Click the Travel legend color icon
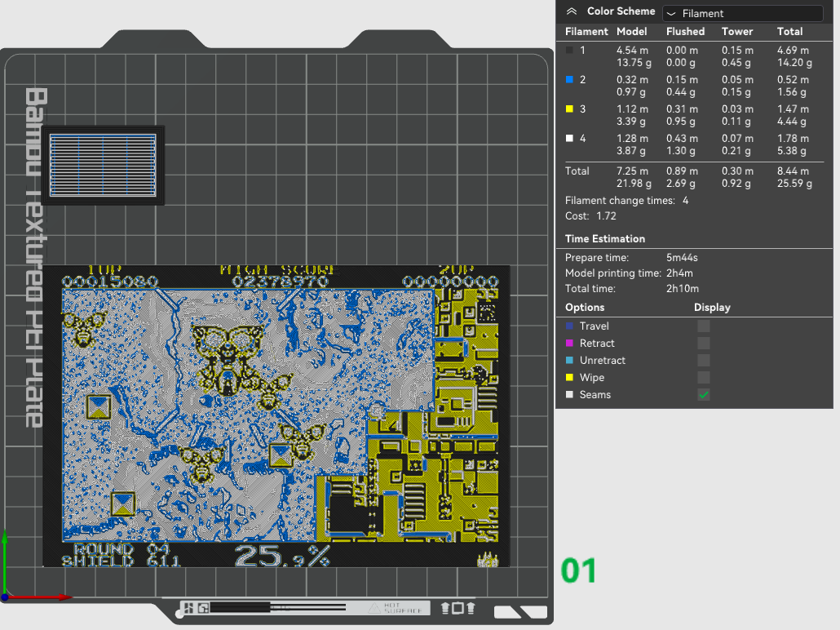The image size is (840, 630). click(x=569, y=326)
